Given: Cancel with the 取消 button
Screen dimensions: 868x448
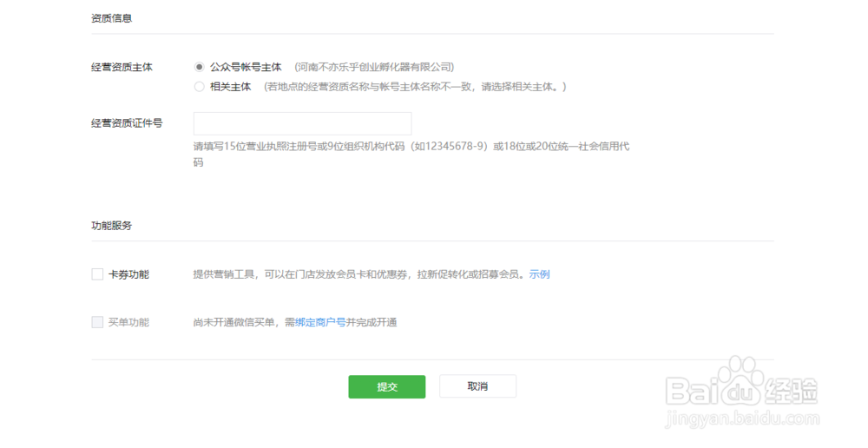Looking at the screenshot, I should [x=477, y=386].
